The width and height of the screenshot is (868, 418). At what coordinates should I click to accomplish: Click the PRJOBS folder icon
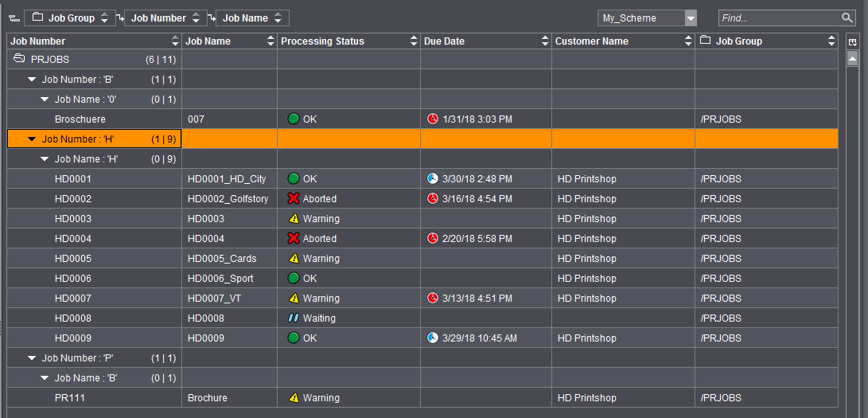coord(19,59)
